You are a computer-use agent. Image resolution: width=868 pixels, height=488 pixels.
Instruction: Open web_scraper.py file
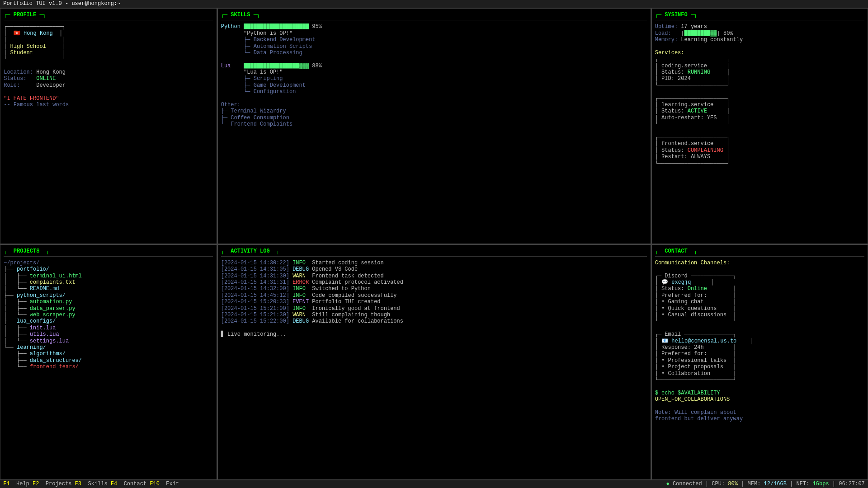point(52,315)
